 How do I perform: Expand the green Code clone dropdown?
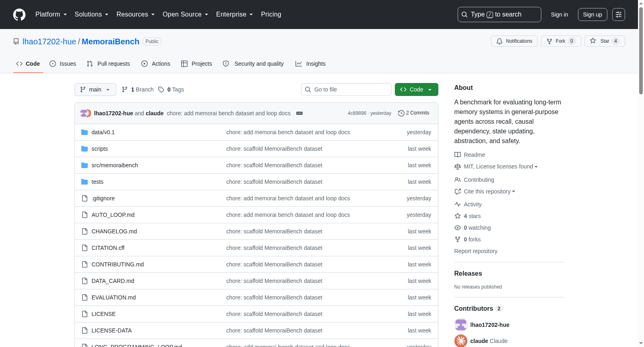pos(417,89)
